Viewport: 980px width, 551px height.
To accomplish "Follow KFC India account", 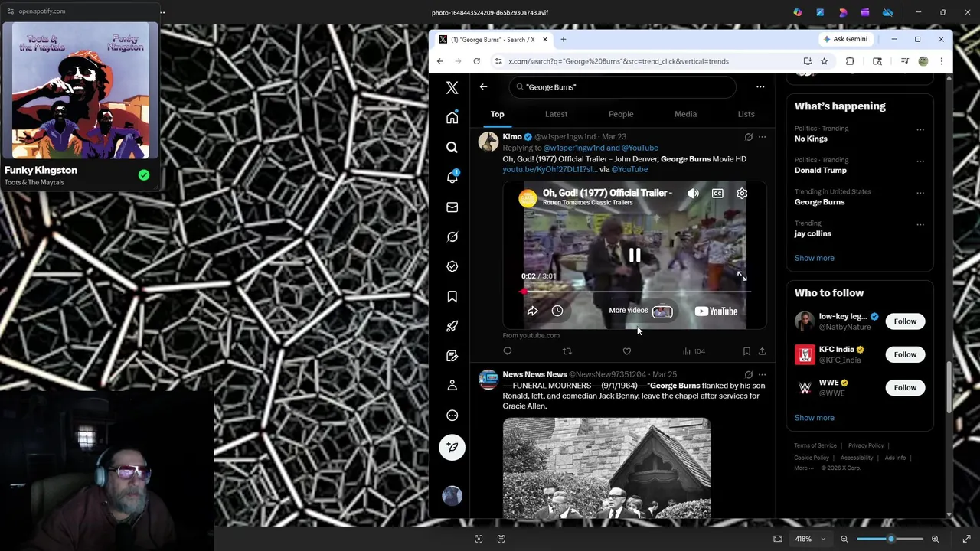I will click(905, 354).
